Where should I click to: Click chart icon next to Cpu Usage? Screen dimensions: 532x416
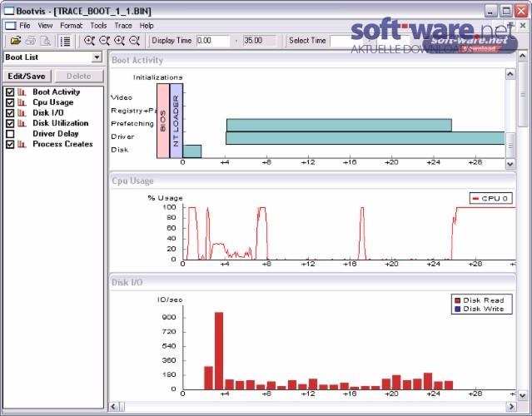[22, 102]
